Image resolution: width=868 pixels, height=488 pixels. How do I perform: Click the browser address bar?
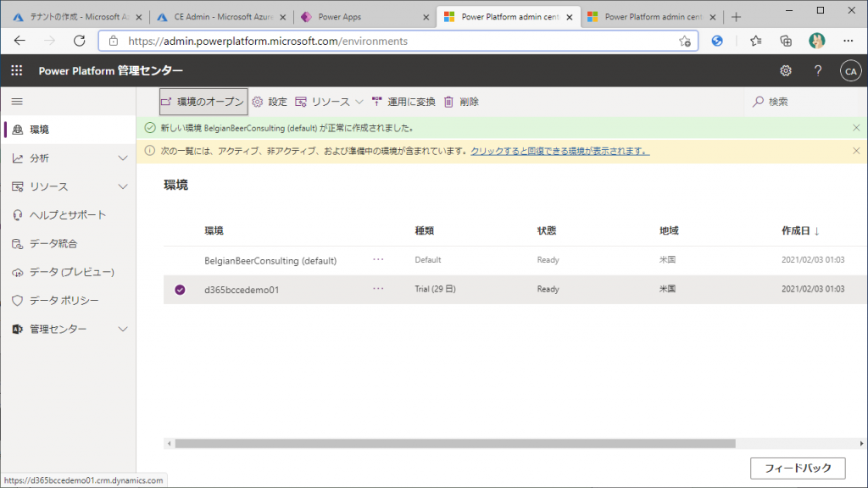point(398,41)
